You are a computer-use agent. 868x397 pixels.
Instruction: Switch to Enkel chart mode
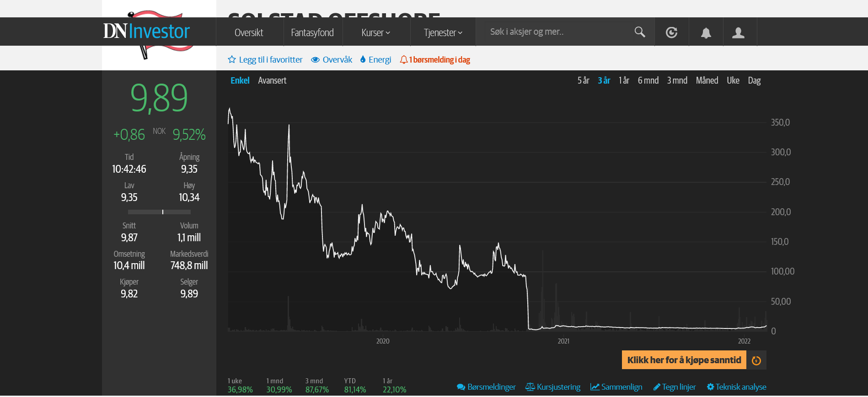(x=240, y=80)
